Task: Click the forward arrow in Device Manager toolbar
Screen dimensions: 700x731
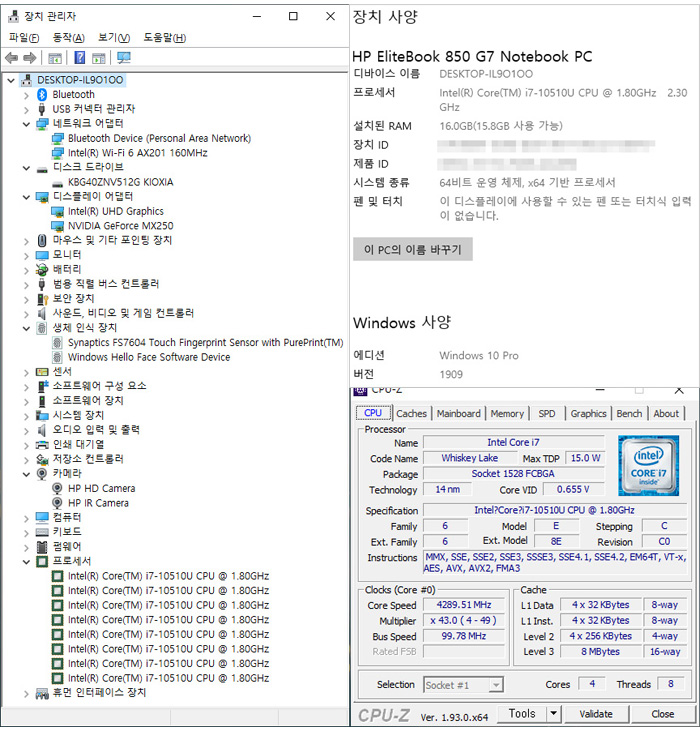Action: (30, 58)
